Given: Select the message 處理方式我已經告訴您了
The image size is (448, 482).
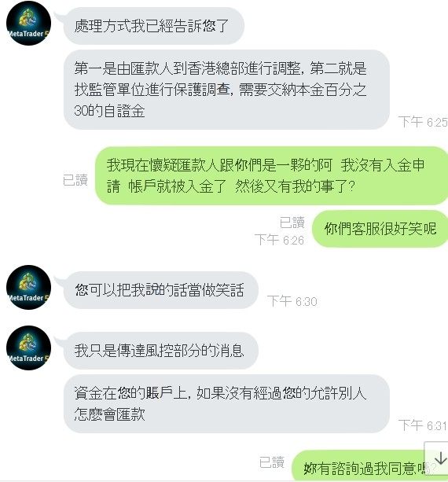Looking at the screenshot, I should [153, 26].
